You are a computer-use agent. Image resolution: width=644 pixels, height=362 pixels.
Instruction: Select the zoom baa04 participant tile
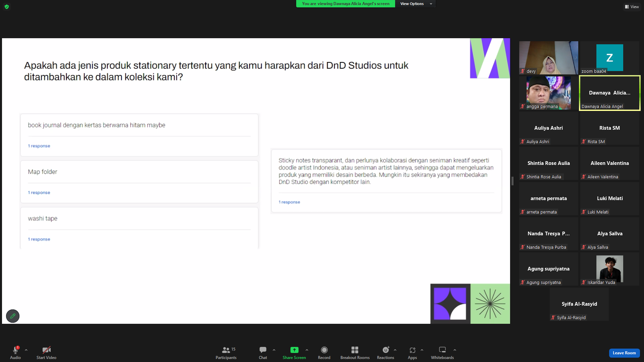click(x=610, y=58)
